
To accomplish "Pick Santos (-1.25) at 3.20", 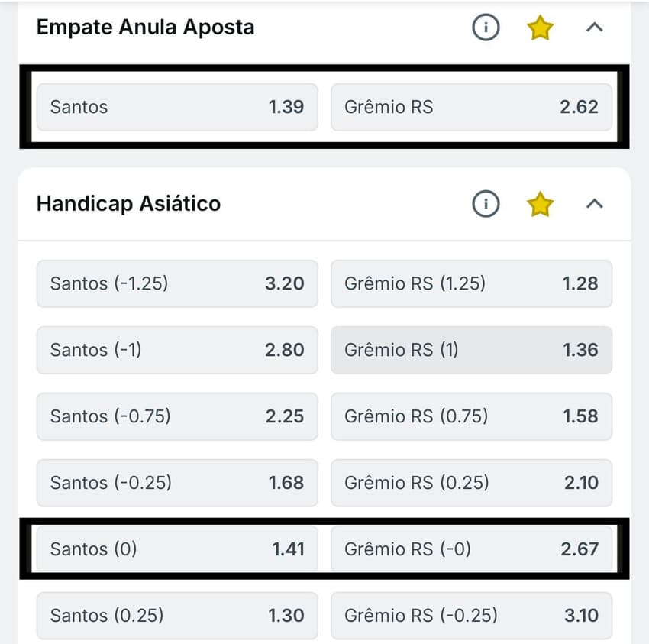I will (x=177, y=283).
